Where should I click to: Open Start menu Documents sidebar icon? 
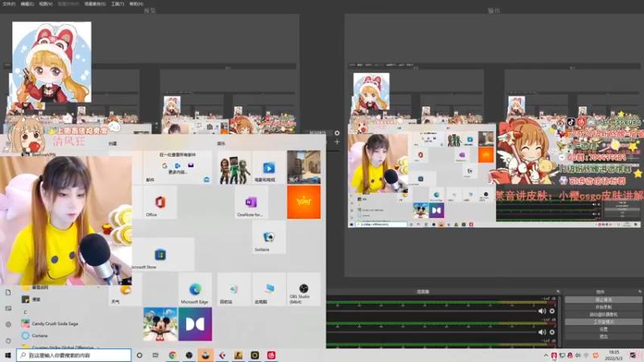pyautogui.click(x=8, y=293)
